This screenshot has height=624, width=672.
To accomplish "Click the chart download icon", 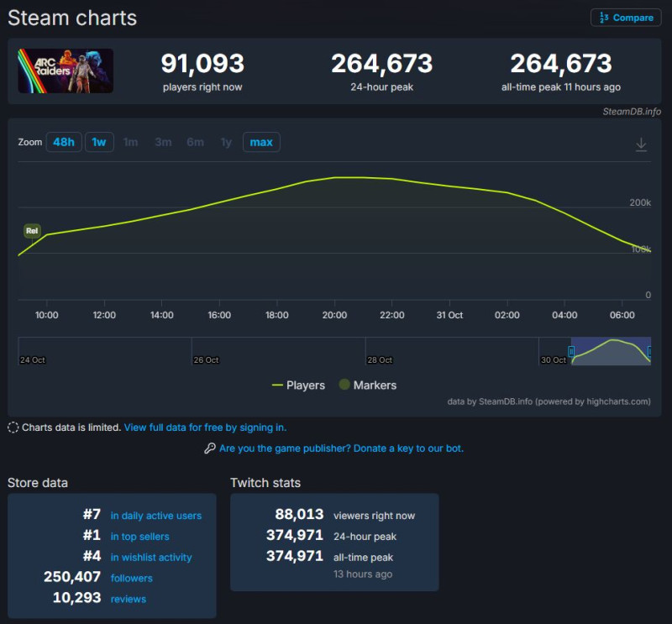I will coord(641,144).
